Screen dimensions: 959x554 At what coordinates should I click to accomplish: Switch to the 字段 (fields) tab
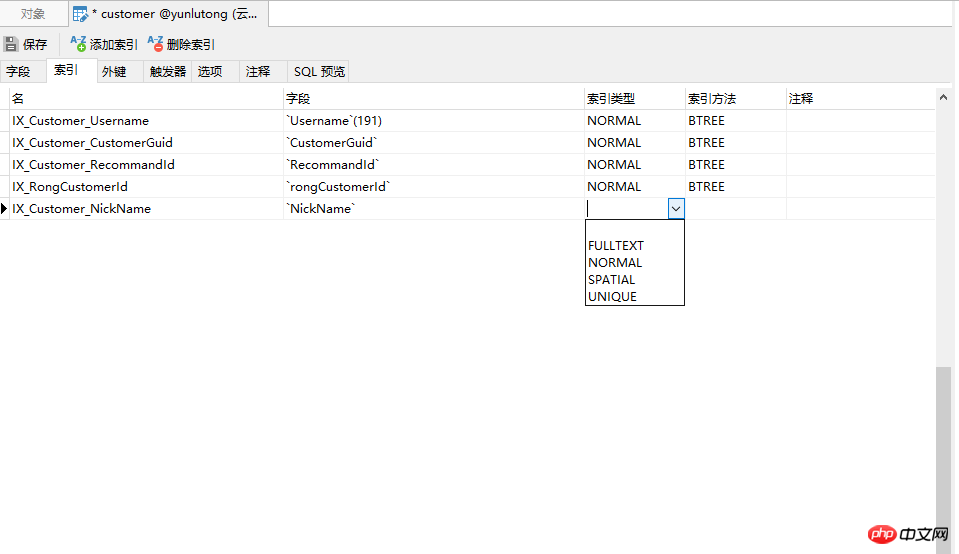coord(23,72)
